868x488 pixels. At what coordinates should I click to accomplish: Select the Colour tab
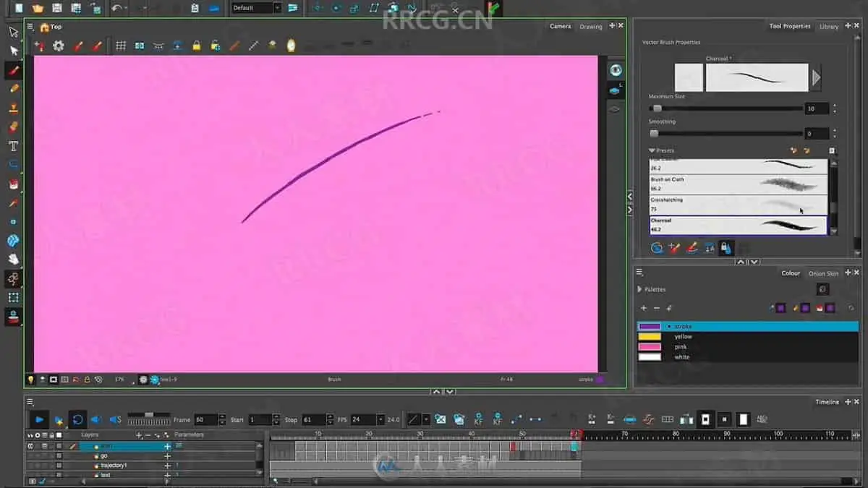pyautogui.click(x=791, y=273)
